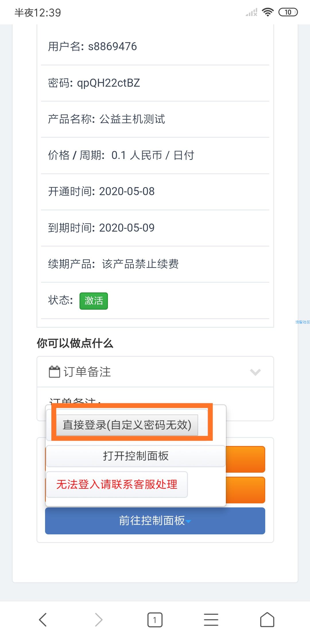Click the calendar icon beside 订单备注
The width and height of the screenshot is (310, 644).
pos(54,372)
